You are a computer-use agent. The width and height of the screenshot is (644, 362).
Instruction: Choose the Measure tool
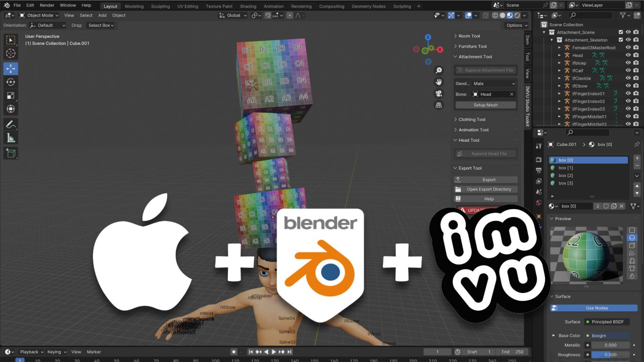click(x=10, y=138)
